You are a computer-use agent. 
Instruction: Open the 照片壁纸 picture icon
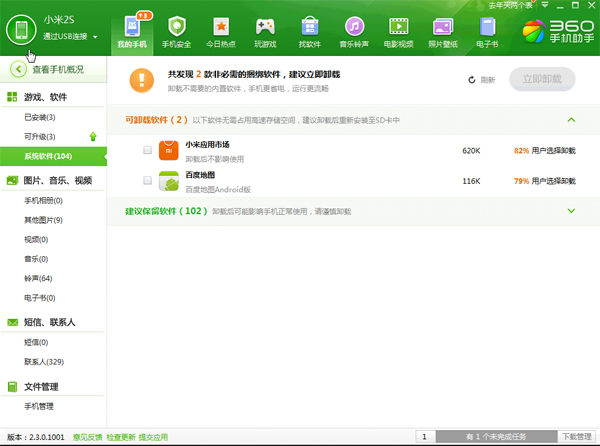coord(442,26)
